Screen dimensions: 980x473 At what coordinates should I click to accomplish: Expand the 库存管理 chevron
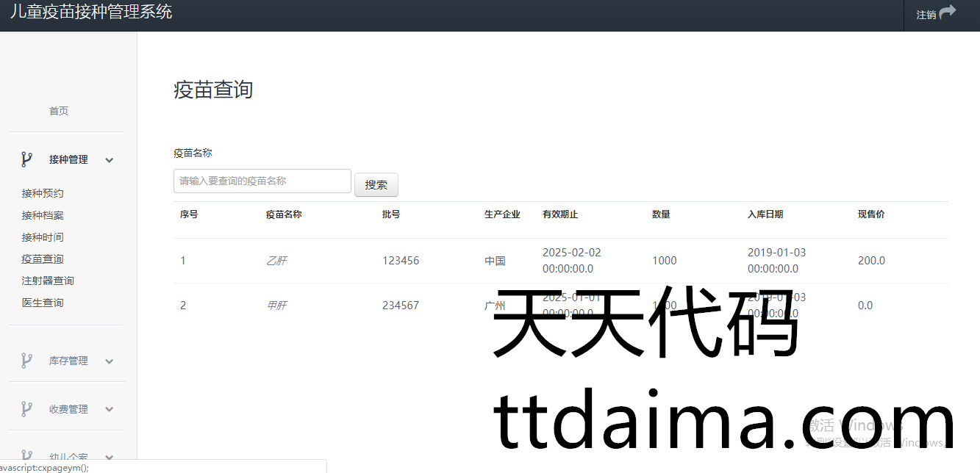[x=110, y=361]
